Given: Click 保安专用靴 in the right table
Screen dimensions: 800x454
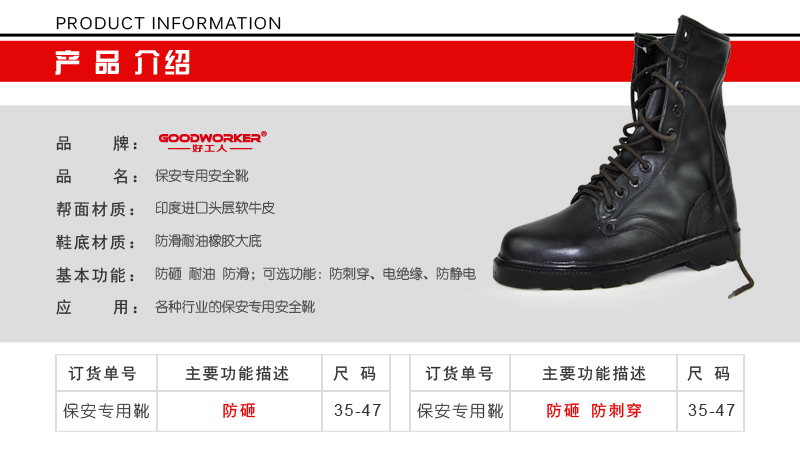Looking at the screenshot, I should click(x=460, y=411).
